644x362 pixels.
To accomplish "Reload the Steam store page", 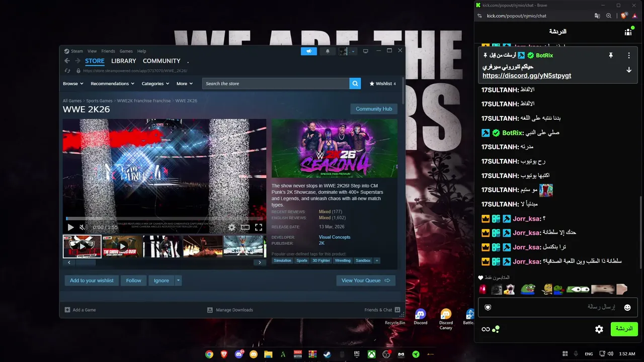I will tap(66, 71).
